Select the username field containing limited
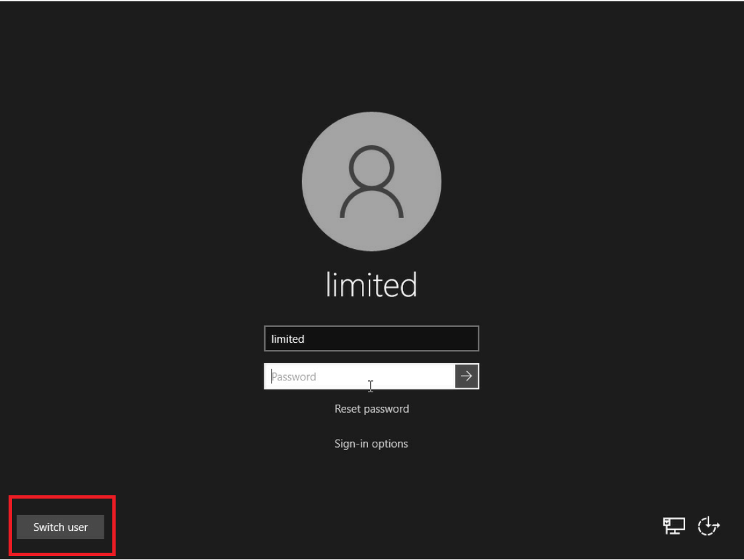The image size is (744, 560). (x=371, y=338)
